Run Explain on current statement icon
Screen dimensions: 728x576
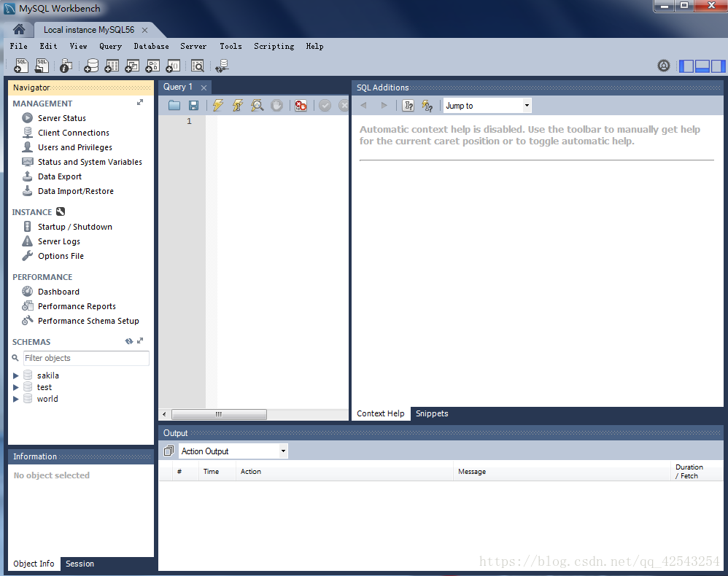[257, 106]
